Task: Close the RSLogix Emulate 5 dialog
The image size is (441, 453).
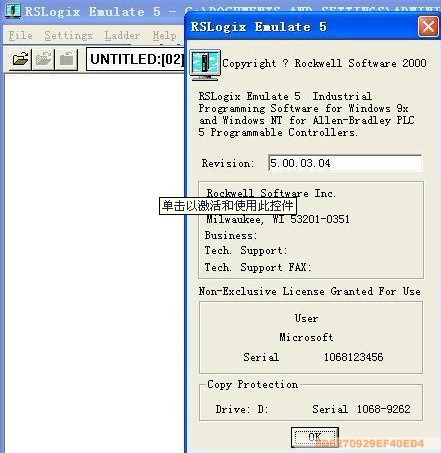Action: pos(428,27)
